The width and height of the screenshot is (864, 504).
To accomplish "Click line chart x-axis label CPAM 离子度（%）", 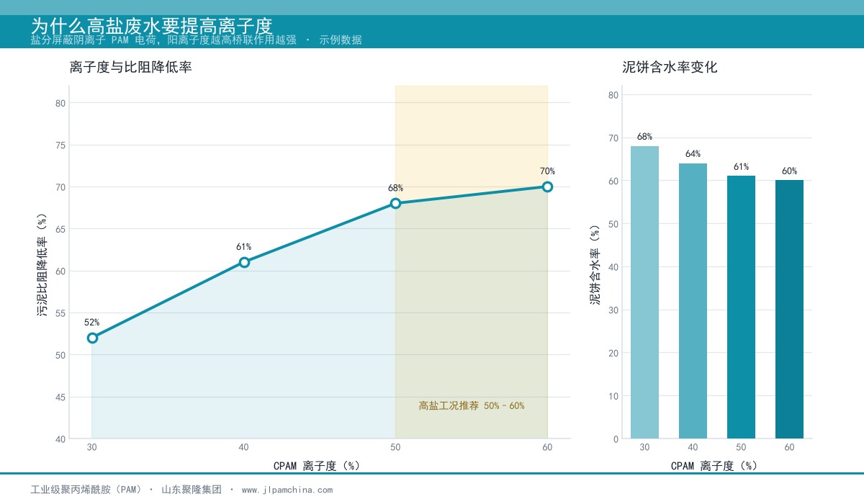I will click(317, 466).
